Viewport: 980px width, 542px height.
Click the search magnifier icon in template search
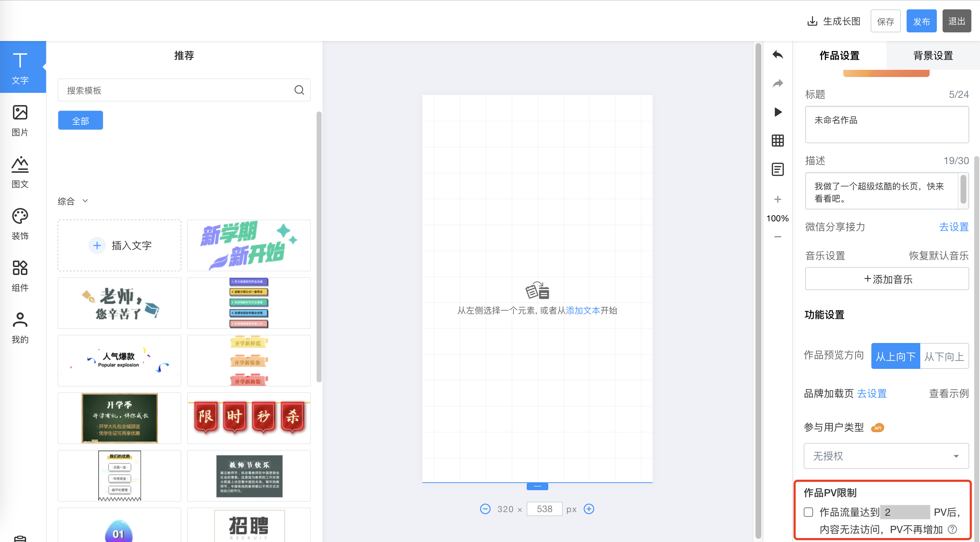click(299, 90)
